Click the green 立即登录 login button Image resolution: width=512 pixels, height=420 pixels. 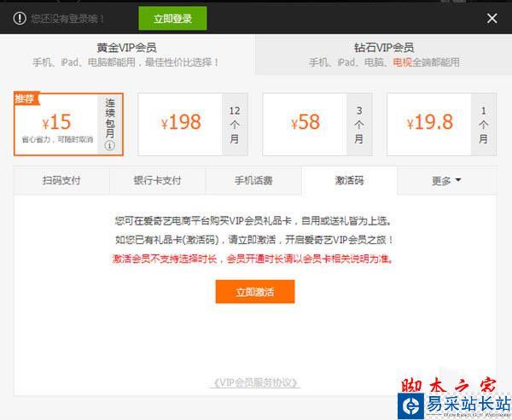[172, 18]
